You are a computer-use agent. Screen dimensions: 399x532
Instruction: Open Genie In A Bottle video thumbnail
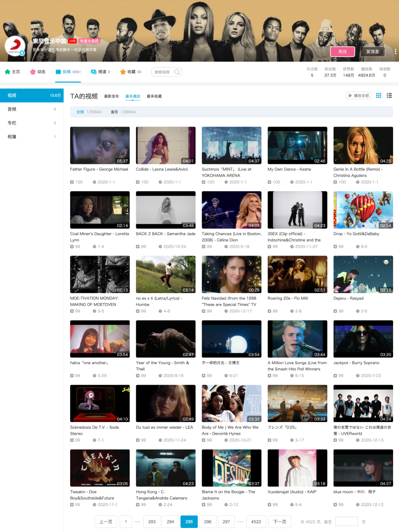click(x=363, y=145)
